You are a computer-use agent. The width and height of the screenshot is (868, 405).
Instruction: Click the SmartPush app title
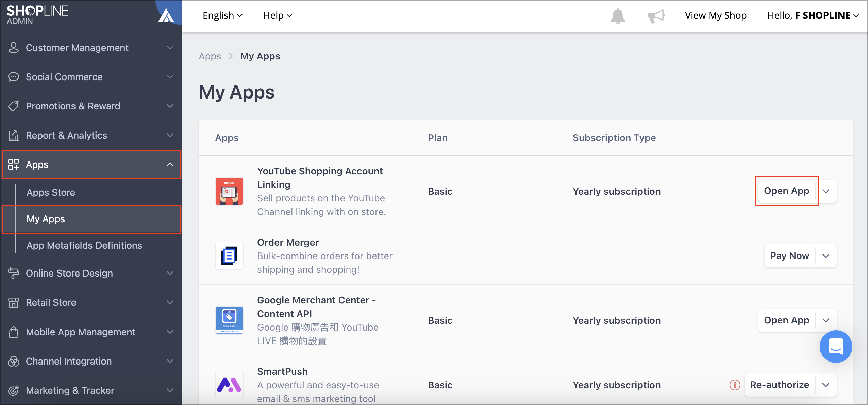(x=282, y=371)
